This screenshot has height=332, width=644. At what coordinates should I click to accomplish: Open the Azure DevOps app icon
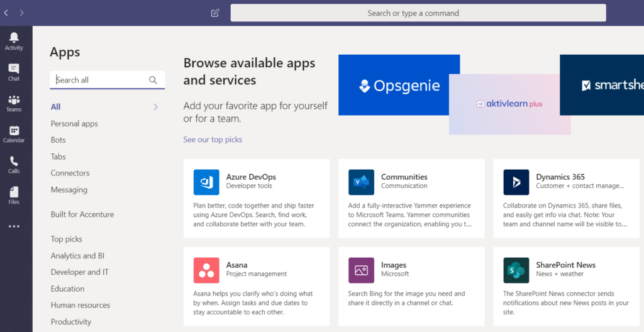[x=206, y=182]
